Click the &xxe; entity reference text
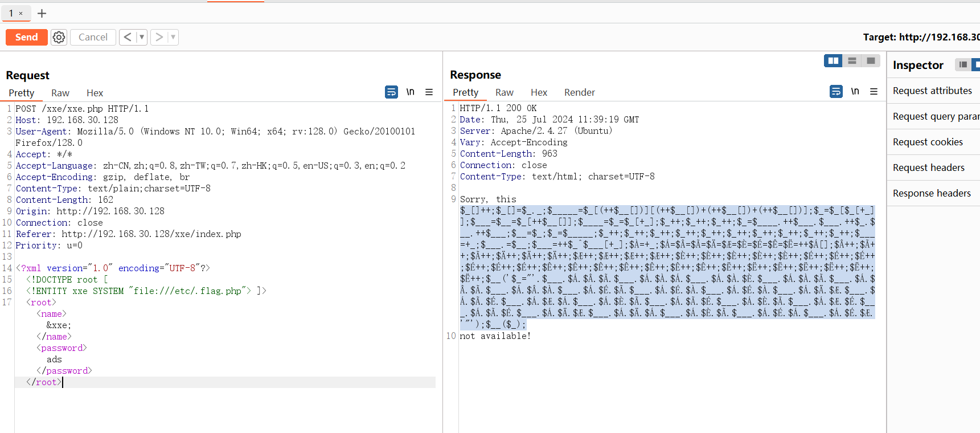Image resolution: width=980 pixels, height=433 pixels. pyautogui.click(x=59, y=325)
